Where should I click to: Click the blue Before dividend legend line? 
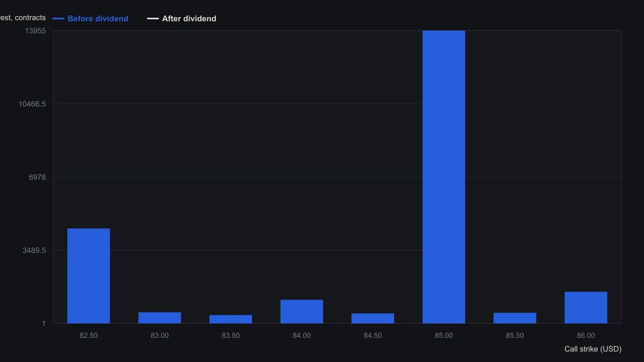58,19
